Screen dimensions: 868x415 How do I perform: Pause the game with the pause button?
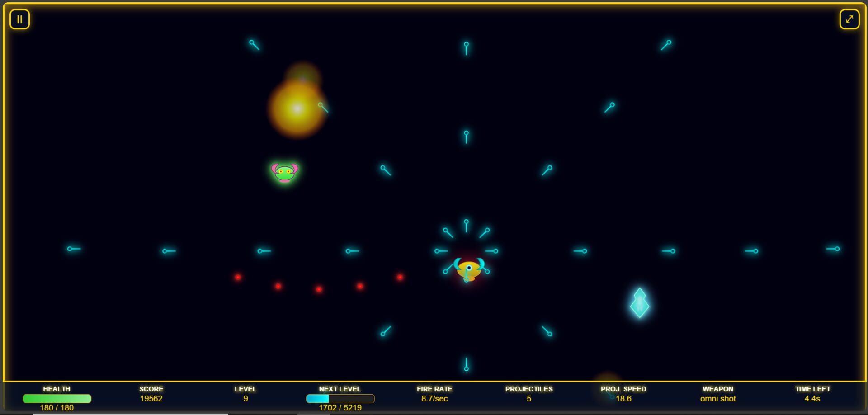(x=19, y=19)
